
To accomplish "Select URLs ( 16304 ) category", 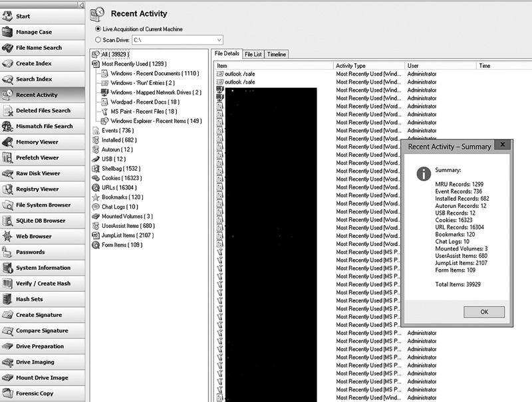I will 119,187.
